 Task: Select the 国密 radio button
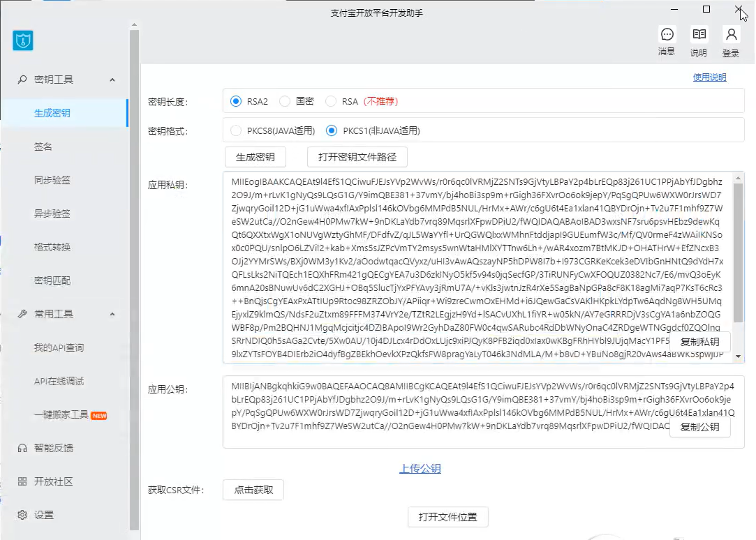285,101
